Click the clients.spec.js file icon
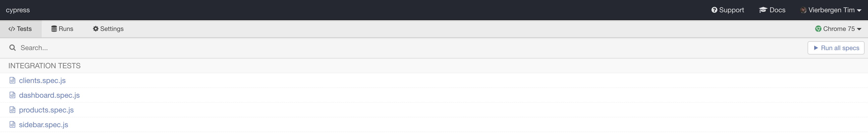Screen dimensions: 868x136 [x=13, y=81]
